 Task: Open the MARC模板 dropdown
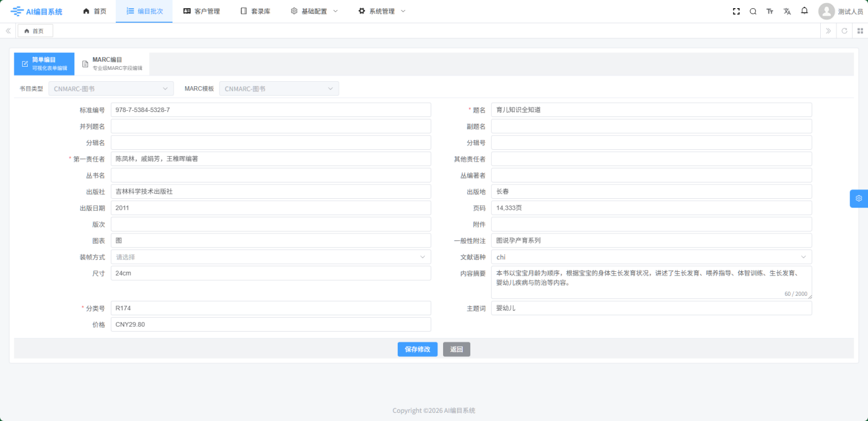279,89
